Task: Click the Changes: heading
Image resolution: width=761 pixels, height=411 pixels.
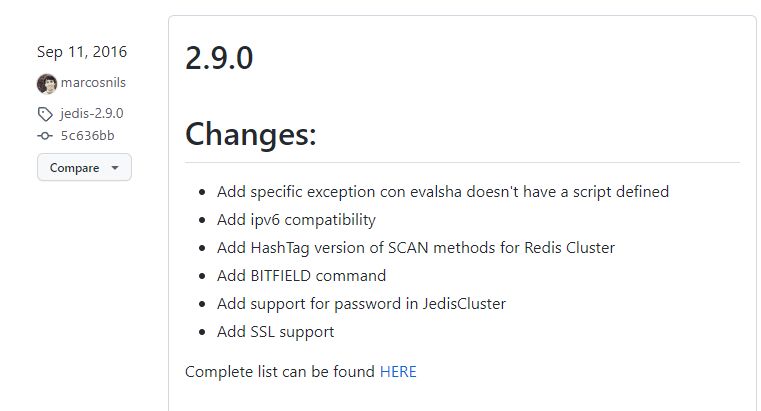Action: click(251, 134)
